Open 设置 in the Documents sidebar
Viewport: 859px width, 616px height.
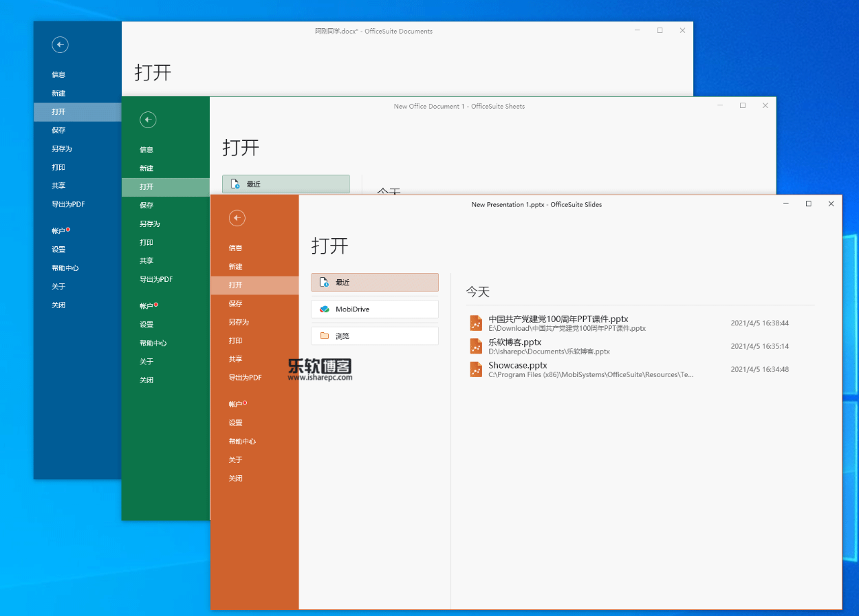(59, 250)
